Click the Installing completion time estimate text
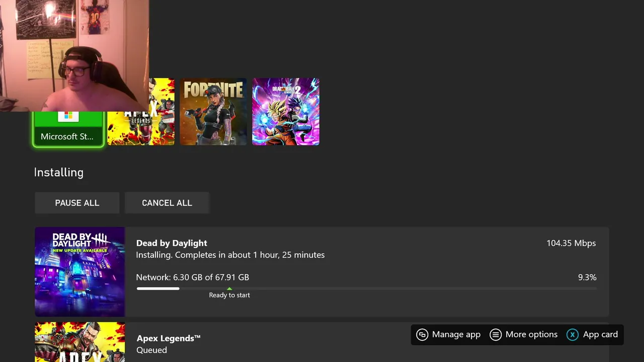This screenshot has height=362, width=644. pos(230,255)
